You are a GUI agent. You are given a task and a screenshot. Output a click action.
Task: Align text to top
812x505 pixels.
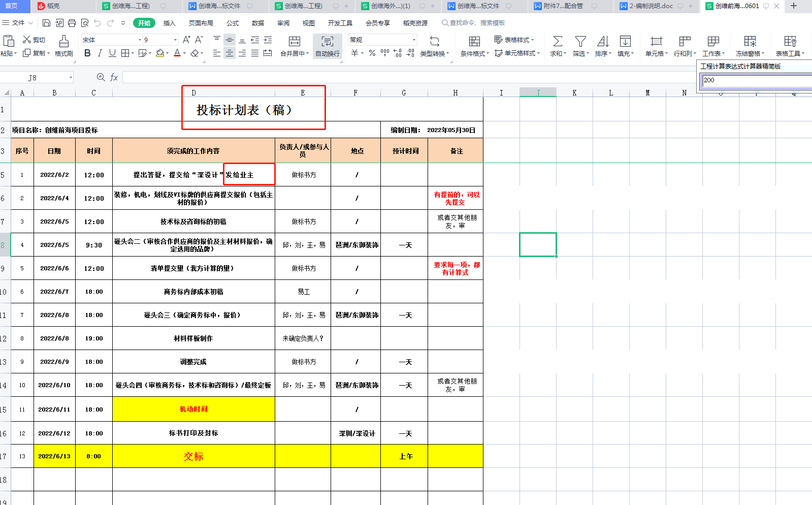point(217,40)
